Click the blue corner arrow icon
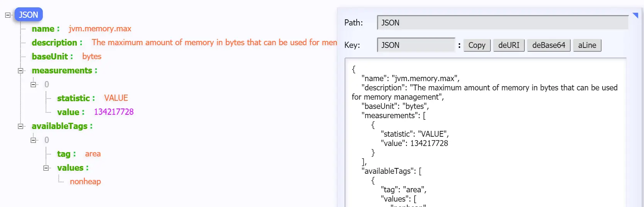Screen dimensions: 644x207 click(635, 15)
